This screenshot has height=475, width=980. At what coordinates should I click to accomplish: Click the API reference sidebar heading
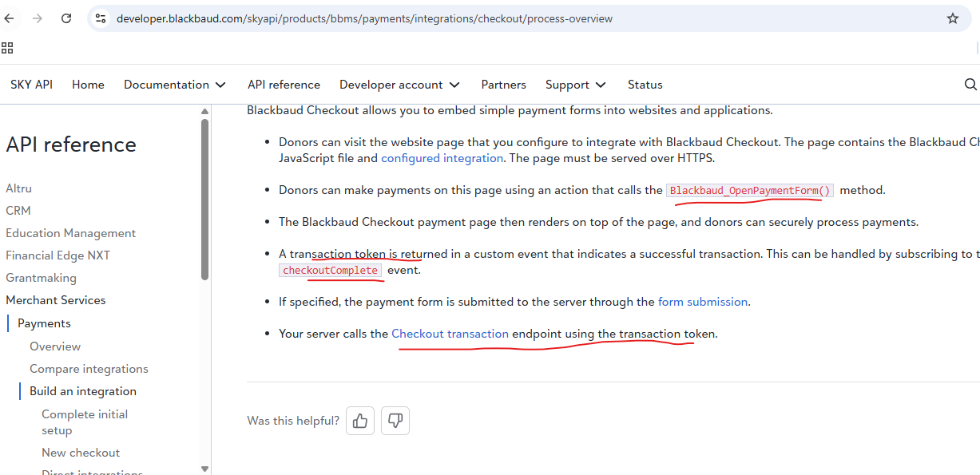click(x=71, y=144)
